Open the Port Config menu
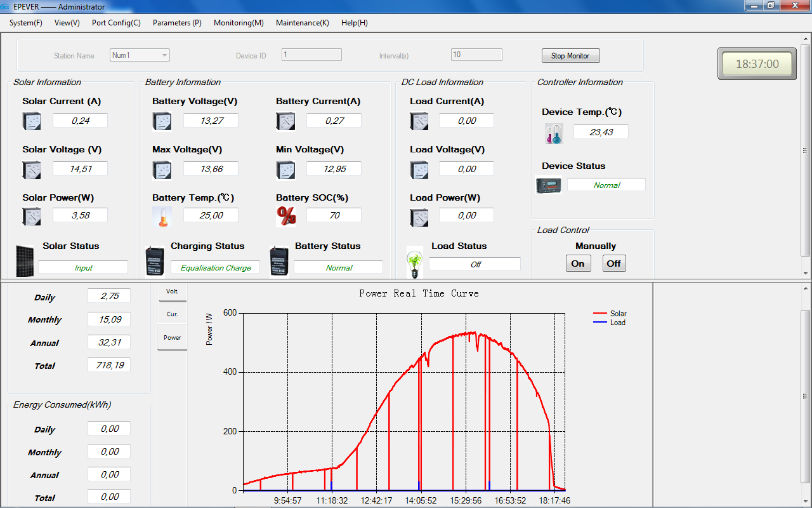Image resolution: width=812 pixels, height=508 pixels. [x=116, y=23]
